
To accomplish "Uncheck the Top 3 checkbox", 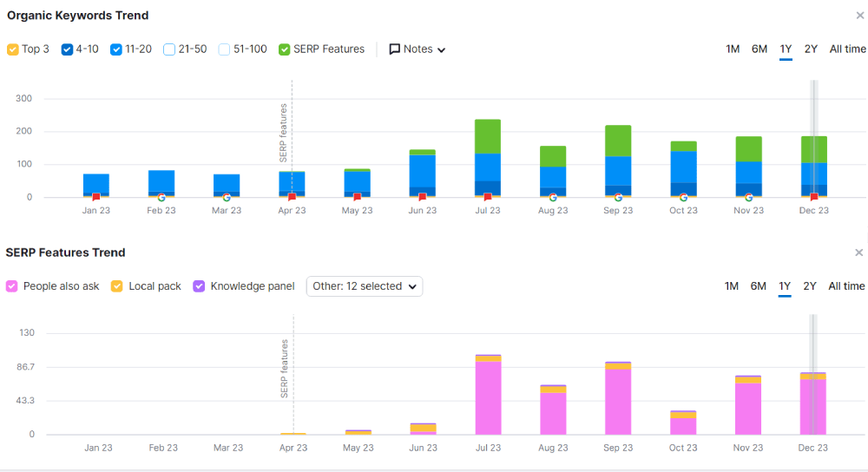I will pos(13,49).
